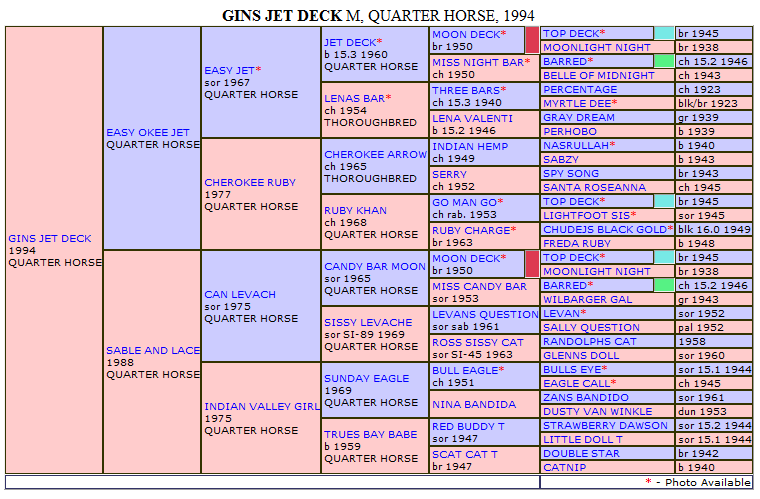Click the SCAT CAT T link

(x=465, y=455)
